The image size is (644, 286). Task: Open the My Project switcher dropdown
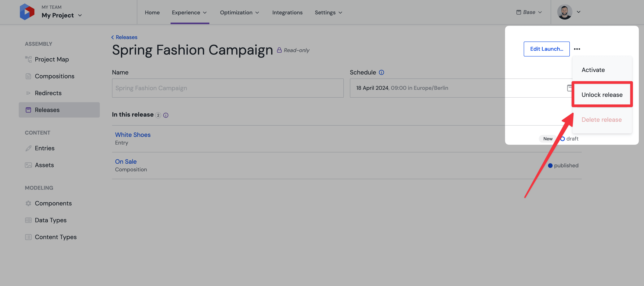coord(62,15)
